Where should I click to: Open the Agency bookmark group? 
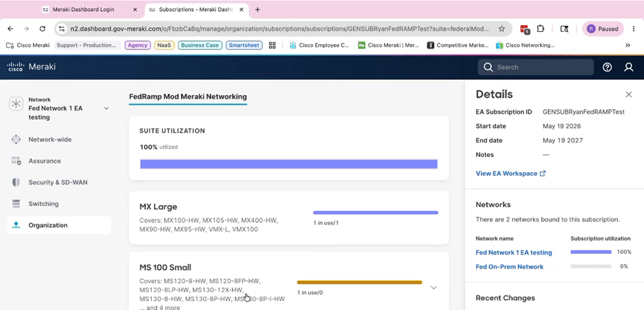137,45
